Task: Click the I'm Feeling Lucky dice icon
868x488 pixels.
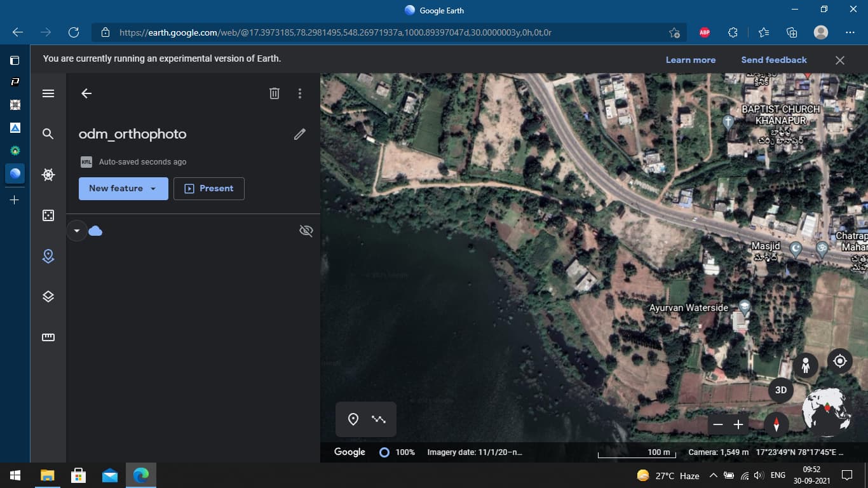Action: pyautogui.click(x=48, y=215)
